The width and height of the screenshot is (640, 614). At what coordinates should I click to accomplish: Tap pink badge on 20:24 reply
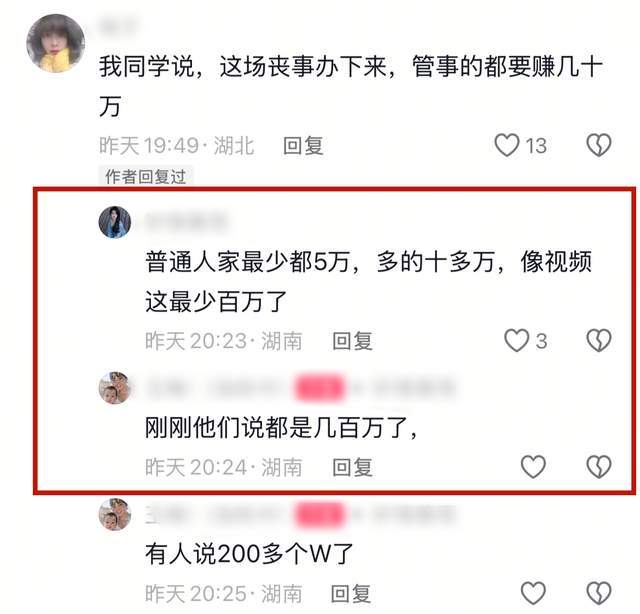click(319, 387)
